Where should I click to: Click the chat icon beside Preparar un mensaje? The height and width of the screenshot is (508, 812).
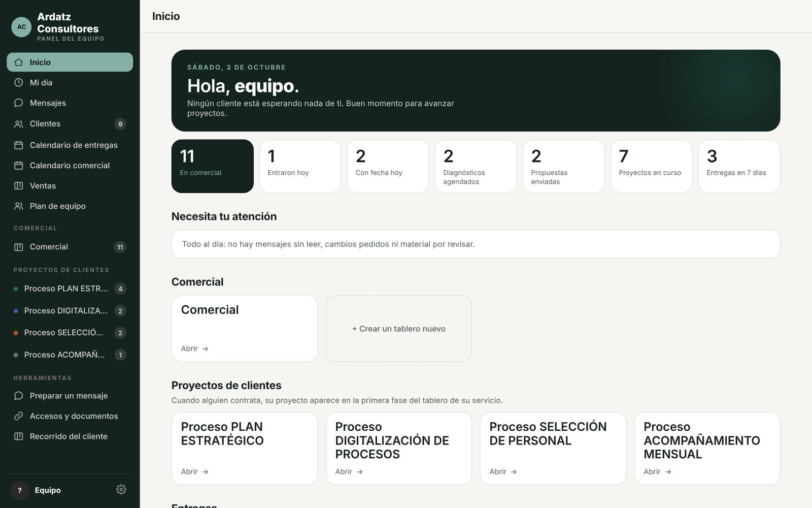[19, 395]
